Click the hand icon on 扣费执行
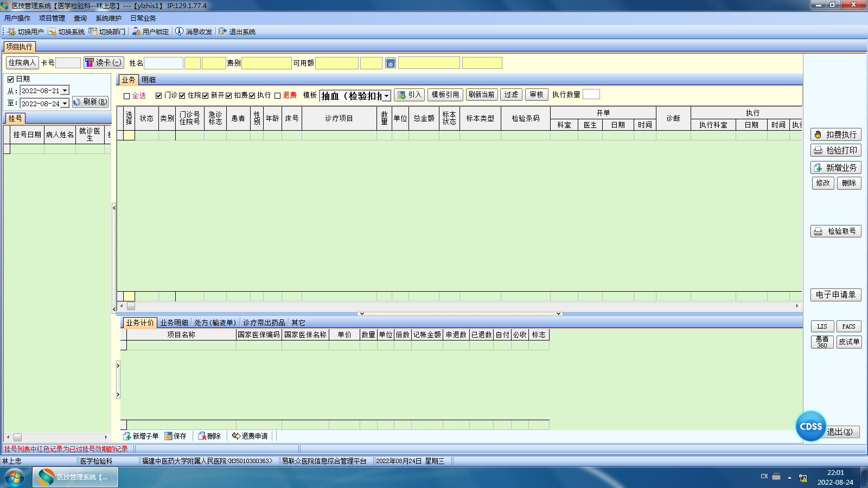Image resolution: width=868 pixels, height=488 pixels. pos(818,134)
